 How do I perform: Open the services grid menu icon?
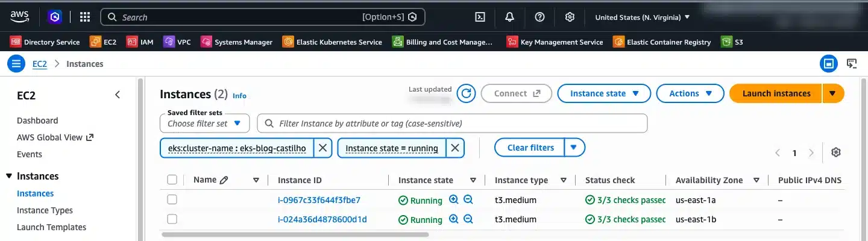(85, 17)
